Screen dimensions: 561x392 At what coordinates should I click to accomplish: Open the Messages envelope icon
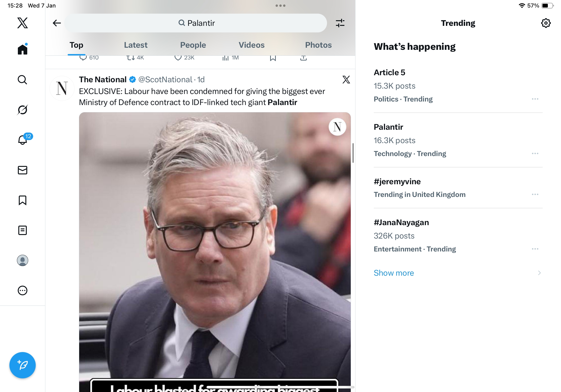[23, 170]
